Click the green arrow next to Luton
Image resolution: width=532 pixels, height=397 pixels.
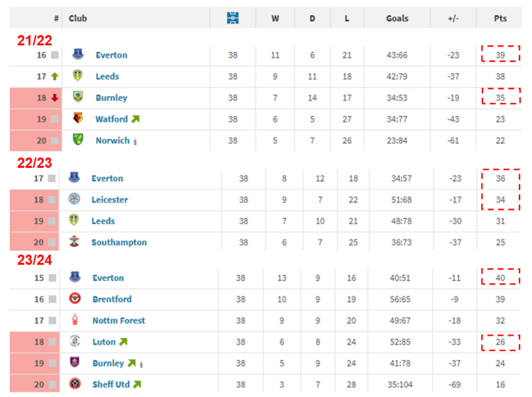pos(123,342)
